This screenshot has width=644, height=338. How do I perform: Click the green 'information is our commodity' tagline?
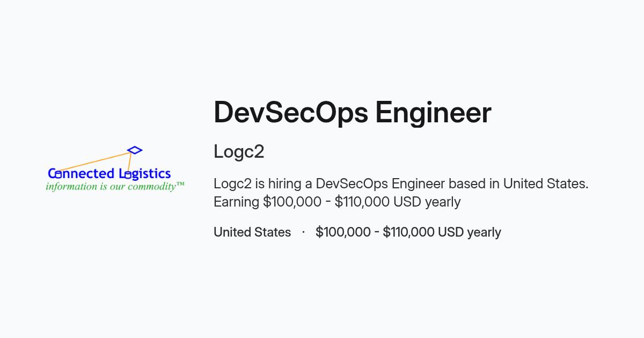tap(111, 187)
